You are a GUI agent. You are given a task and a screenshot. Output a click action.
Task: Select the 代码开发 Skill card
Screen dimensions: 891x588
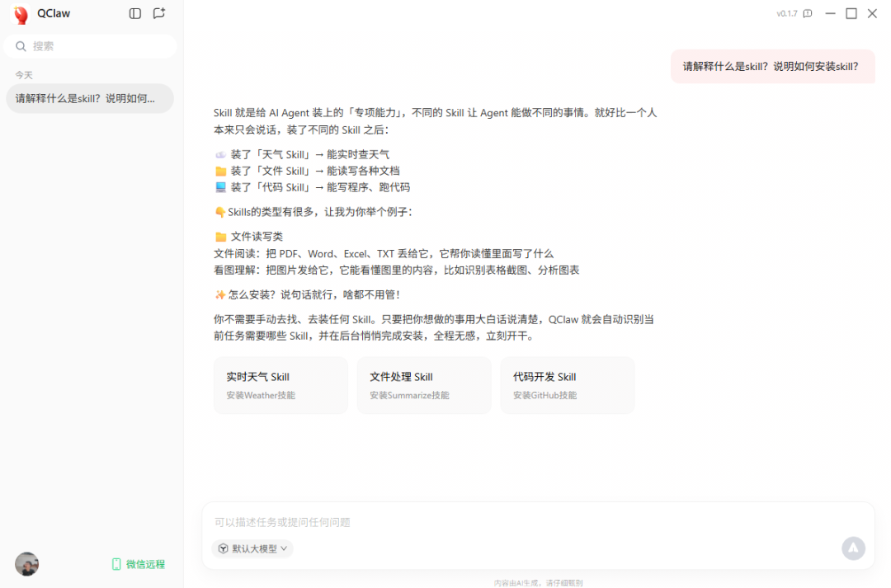click(x=567, y=385)
